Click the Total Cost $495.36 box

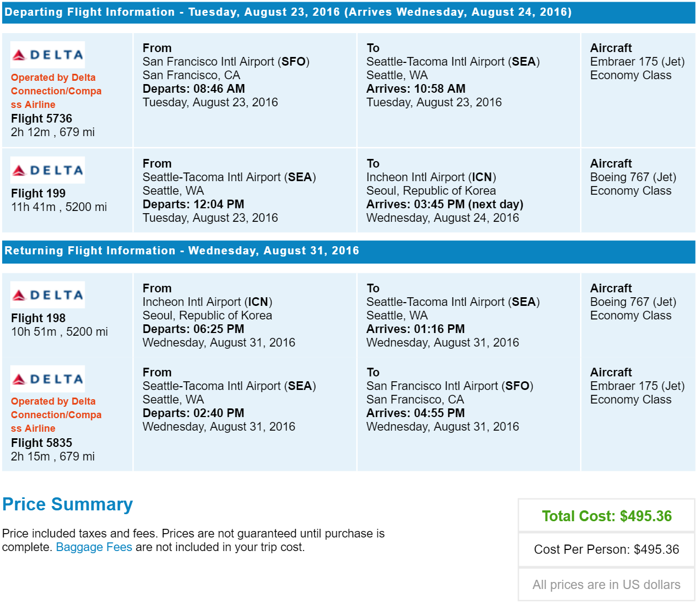point(607,516)
